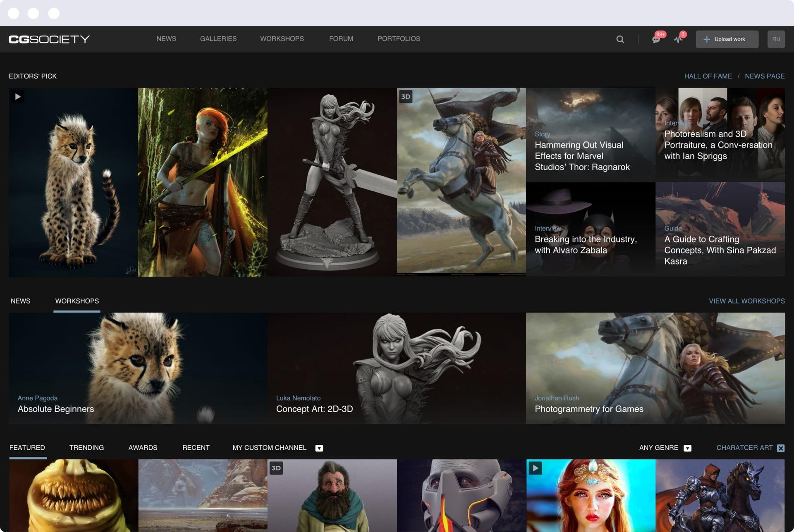Open News in top navigation

[x=166, y=39]
